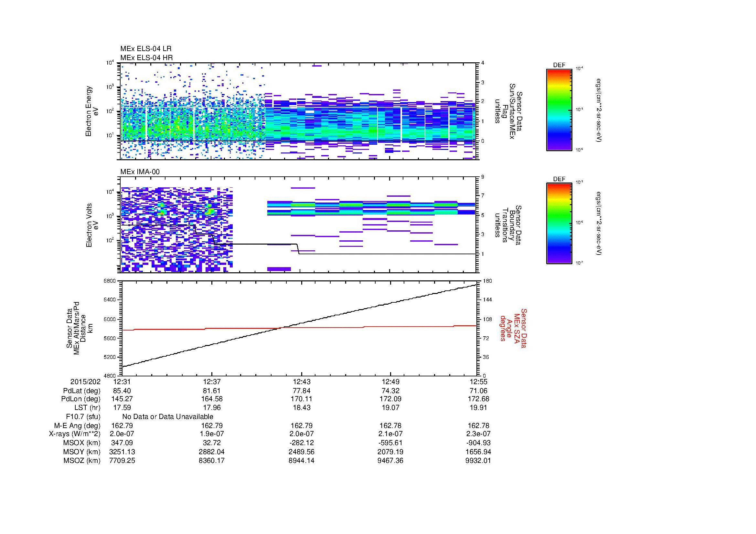Click the MSOX value -282.12
The width and height of the screenshot is (756, 534).
click(302, 443)
